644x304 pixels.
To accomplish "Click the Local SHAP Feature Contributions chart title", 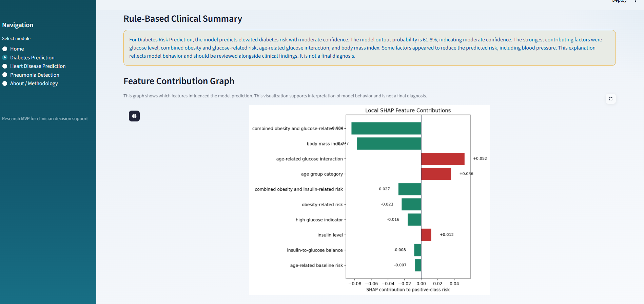I will (x=408, y=110).
